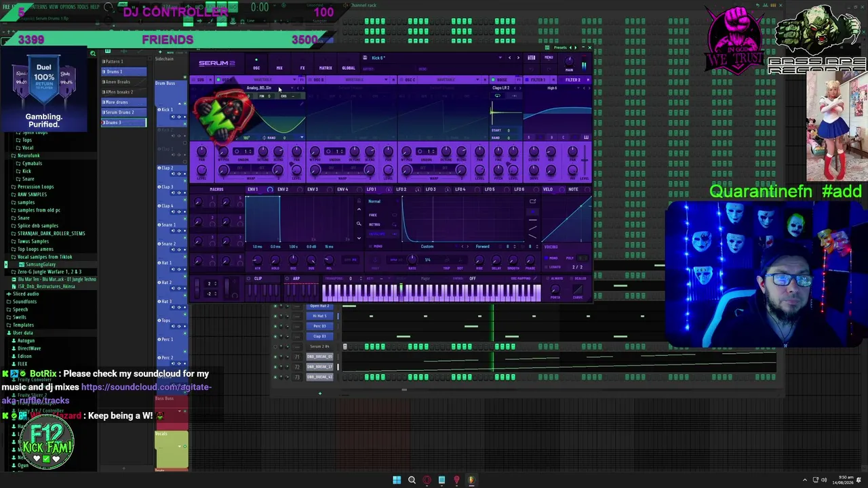Select the ENV 2 tab
Screen dimensions: 868x488
coord(283,189)
